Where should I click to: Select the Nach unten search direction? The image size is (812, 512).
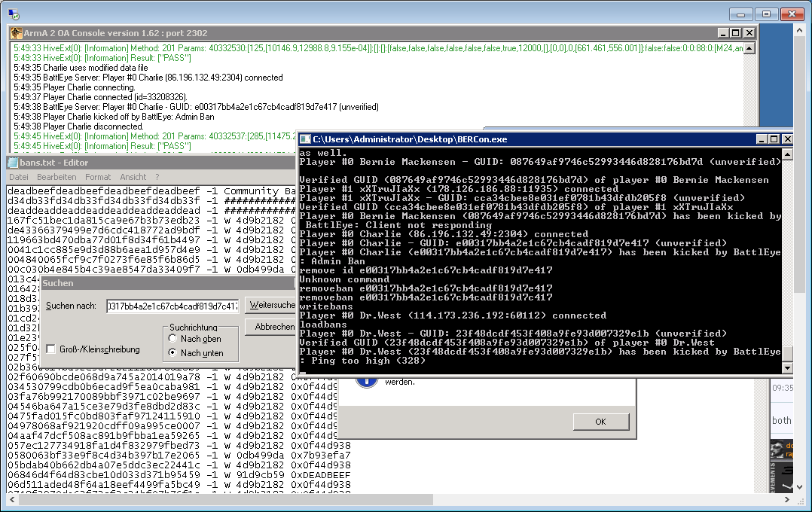coord(173,352)
